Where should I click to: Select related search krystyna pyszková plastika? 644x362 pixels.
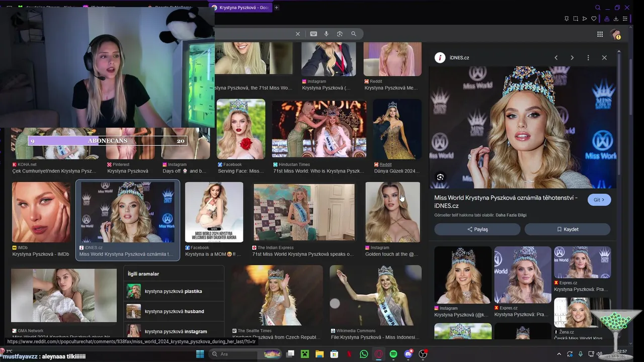pyautogui.click(x=174, y=291)
